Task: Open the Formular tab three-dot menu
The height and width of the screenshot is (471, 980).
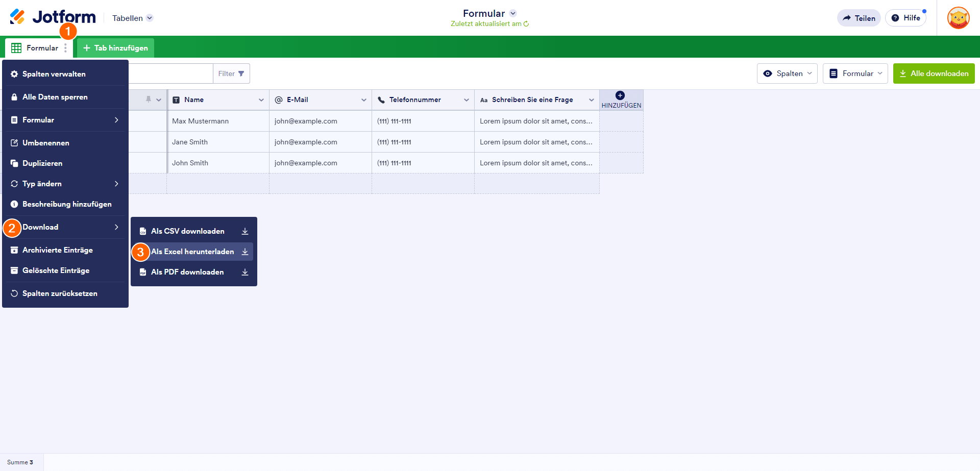Action: pos(65,48)
